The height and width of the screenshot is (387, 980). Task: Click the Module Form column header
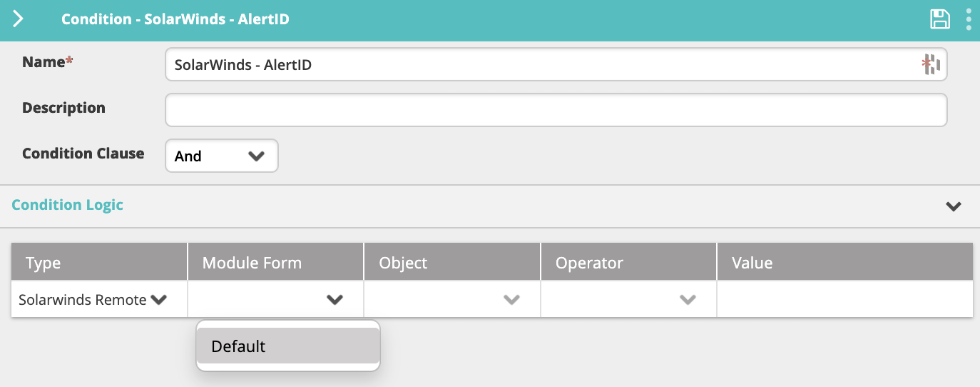[276, 263]
